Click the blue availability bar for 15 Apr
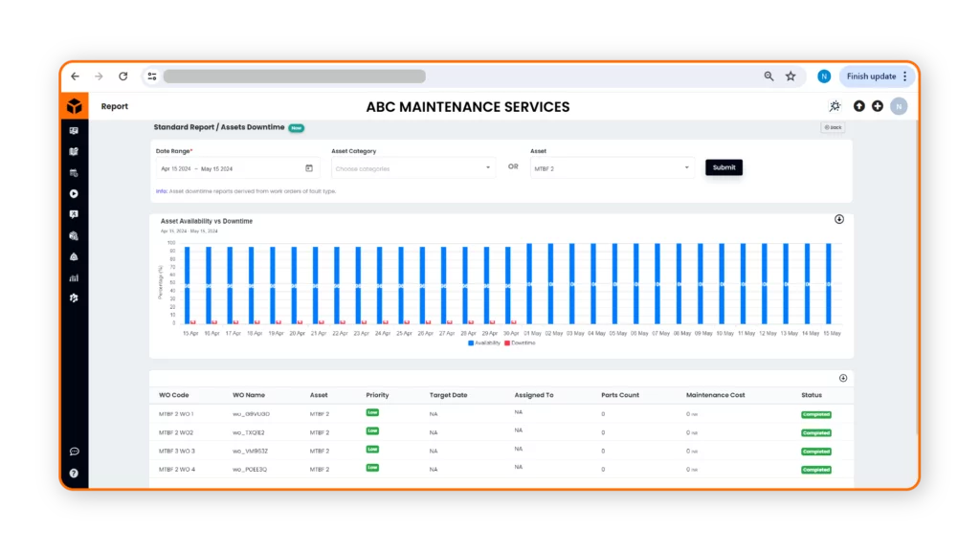980x551 pixels. click(187, 285)
